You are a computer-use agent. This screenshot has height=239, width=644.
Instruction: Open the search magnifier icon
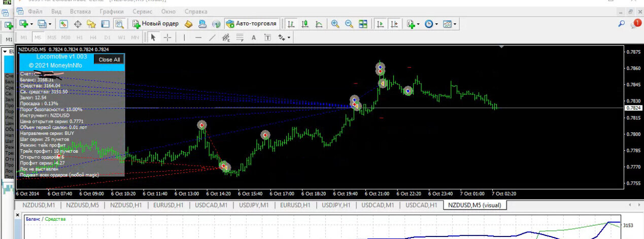tap(622, 23)
